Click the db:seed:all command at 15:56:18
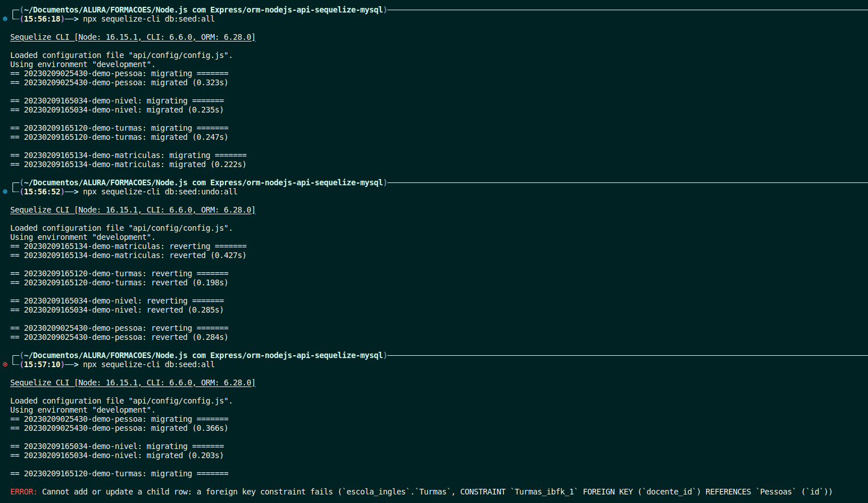868x503 pixels. [x=190, y=19]
